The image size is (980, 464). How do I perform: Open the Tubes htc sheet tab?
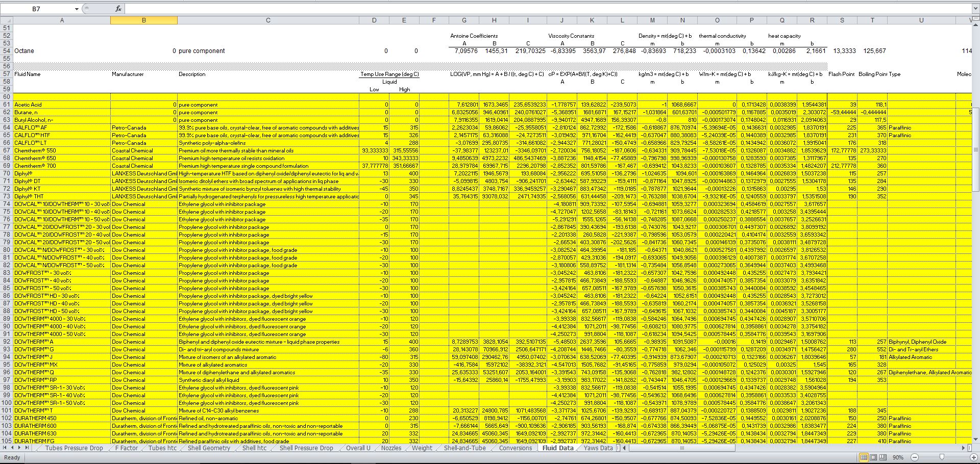162,448
